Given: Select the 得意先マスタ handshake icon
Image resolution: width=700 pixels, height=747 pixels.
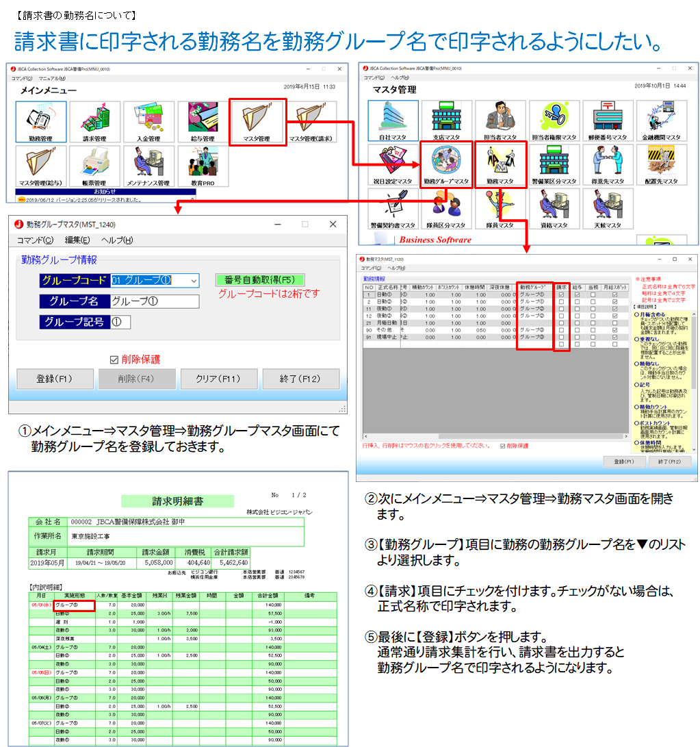Looking at the screenshot, I should click(608, 164).
